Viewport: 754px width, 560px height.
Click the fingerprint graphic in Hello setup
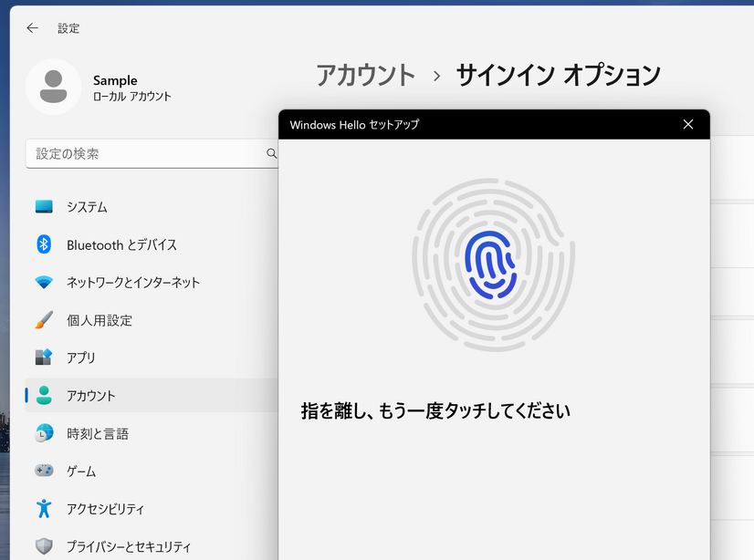[493, 264]
